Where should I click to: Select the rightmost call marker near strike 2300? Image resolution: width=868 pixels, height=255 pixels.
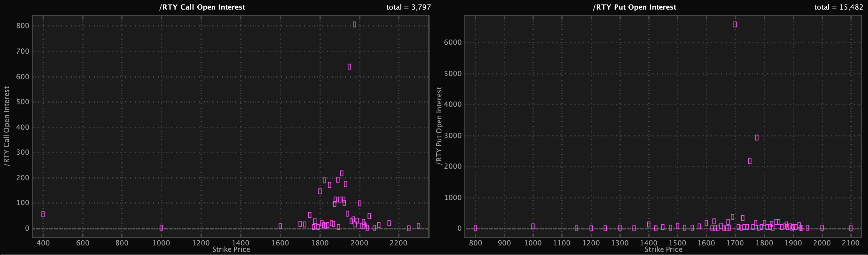click(x=419, y=226)
